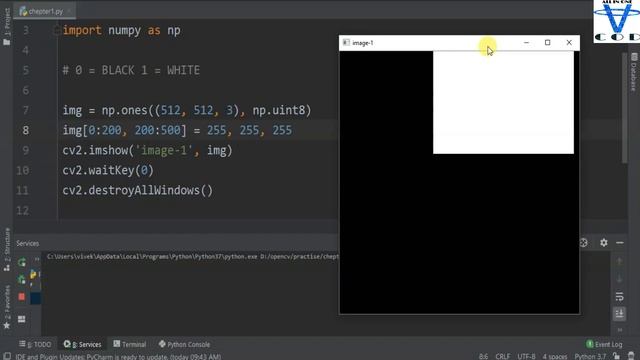Minimize the image-1 window
The width and height of the screenshot is (640, 360).
pos(527,42)
